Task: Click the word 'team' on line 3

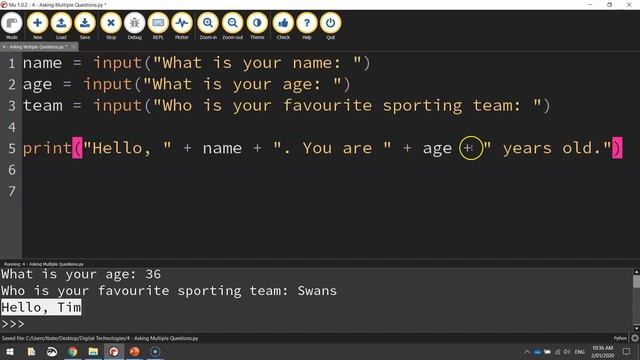Action: [x=43, y=106]
